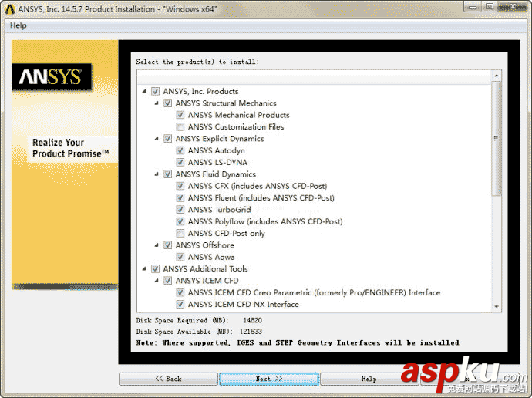Toggle ANSYS Offshore checkbox

pyautogui.click(x=168, y=245)
